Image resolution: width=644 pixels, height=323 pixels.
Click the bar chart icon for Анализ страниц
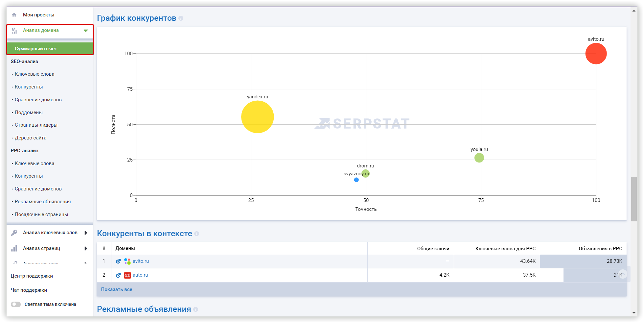tap(14, 248)
